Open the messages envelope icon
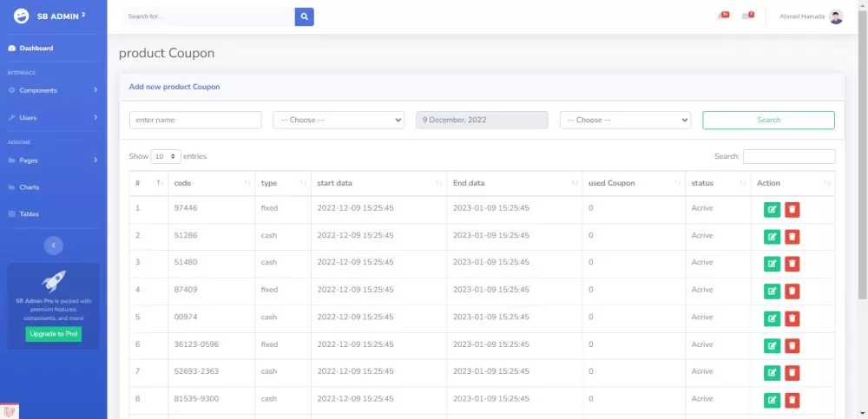Screen dimensions: 868x419 click(x=748, y=16)
